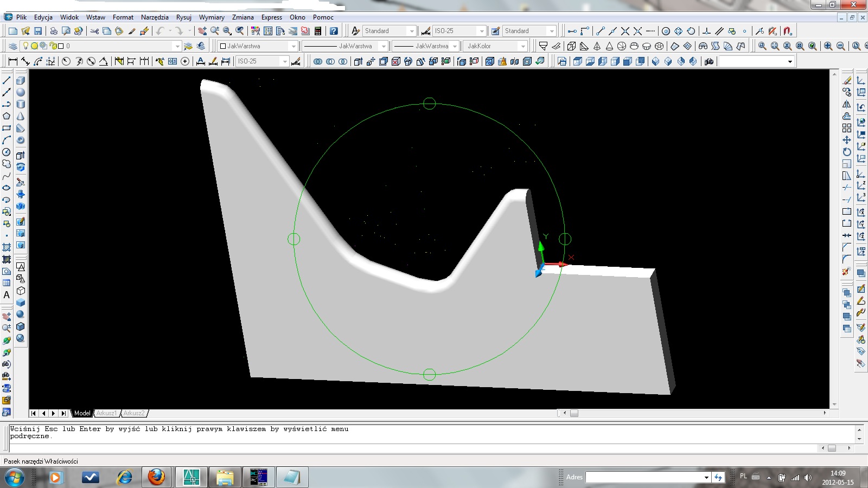Open Firefox from the taskbar
Image resolution: width=868 pixels, height=488 pixels.
156,477
